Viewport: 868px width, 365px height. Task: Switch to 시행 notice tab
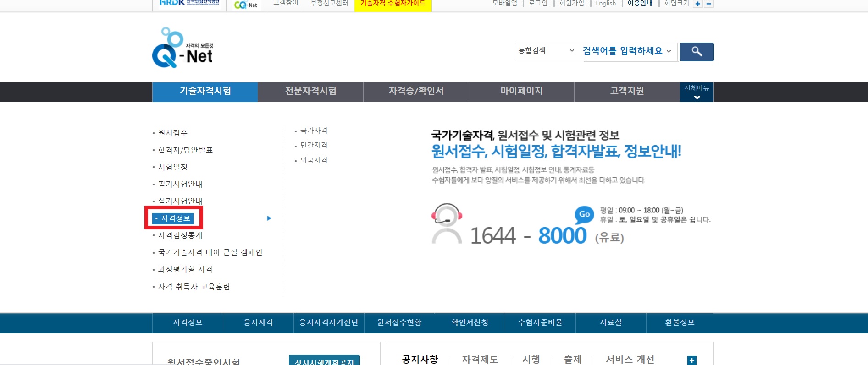(531, 360)
